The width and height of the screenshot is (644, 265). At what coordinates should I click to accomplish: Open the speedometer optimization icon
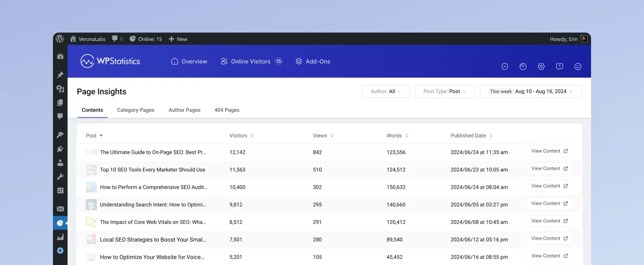(523, 67)
